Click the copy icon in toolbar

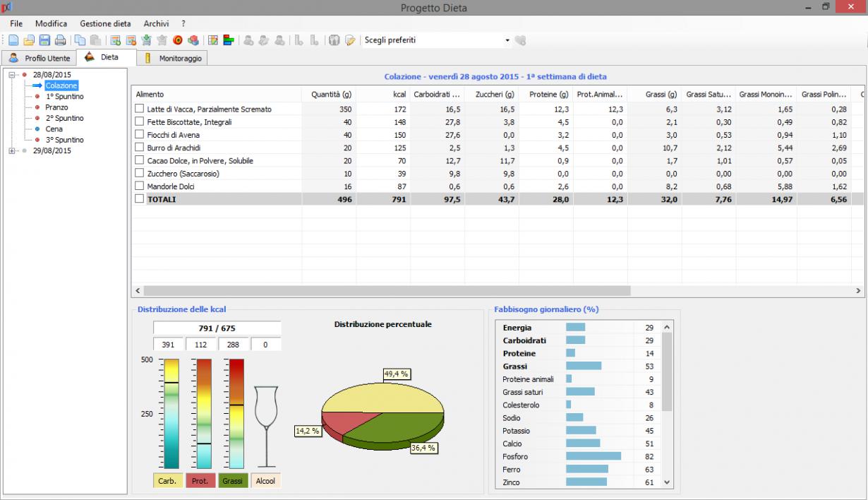pos(80,40)
